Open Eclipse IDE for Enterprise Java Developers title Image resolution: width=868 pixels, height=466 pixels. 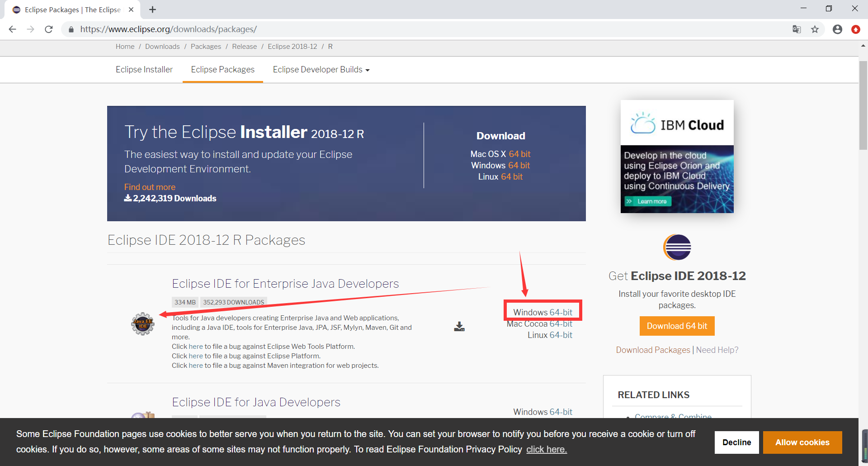[x=285, y=284]
